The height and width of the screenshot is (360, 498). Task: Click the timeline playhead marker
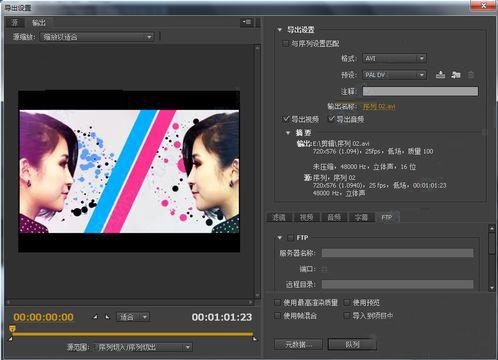click(12, 329)
